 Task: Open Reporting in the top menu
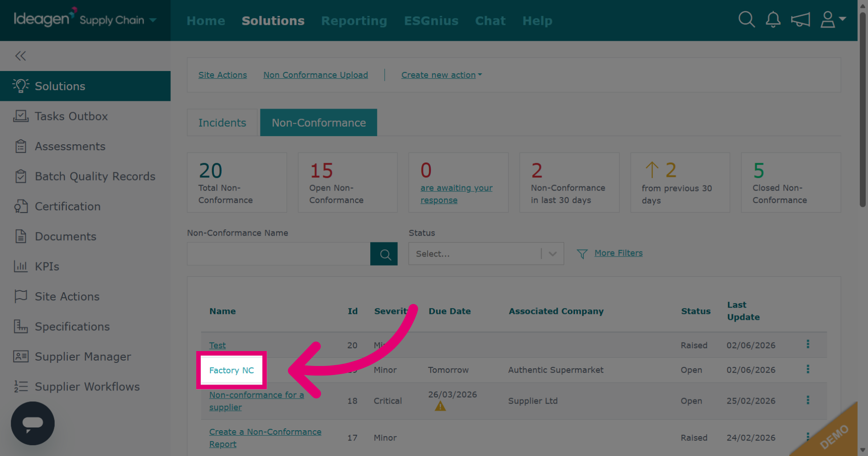pos(354,21)
